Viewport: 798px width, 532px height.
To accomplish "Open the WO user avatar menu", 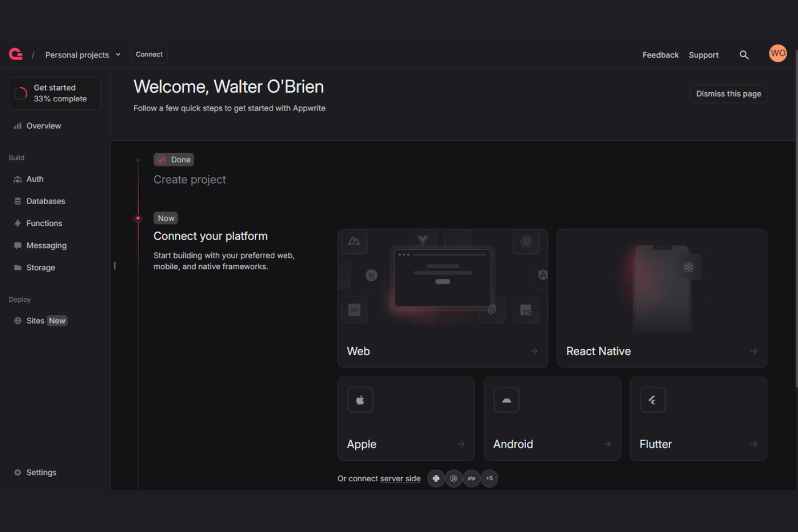I will coord(778,53).
